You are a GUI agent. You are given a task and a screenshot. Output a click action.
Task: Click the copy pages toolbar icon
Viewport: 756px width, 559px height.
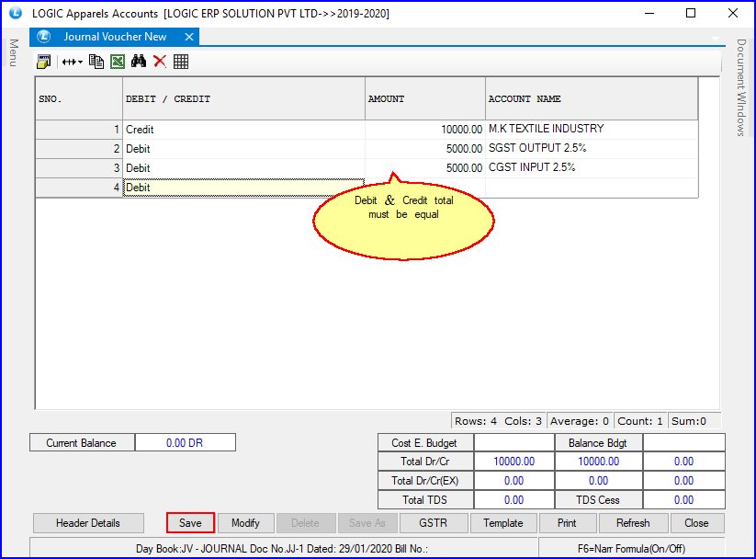pos(96,62)
